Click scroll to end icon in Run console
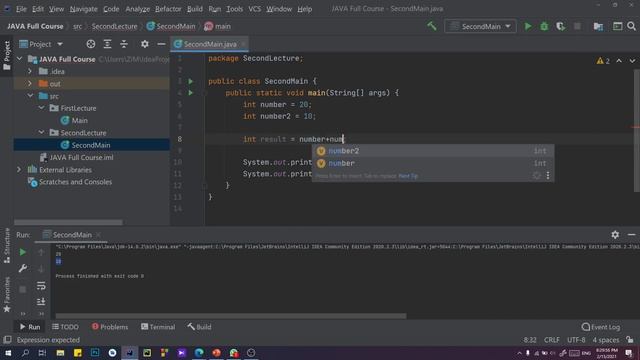The width and height of the screenshot is (640, 360). tap(41, 302)
